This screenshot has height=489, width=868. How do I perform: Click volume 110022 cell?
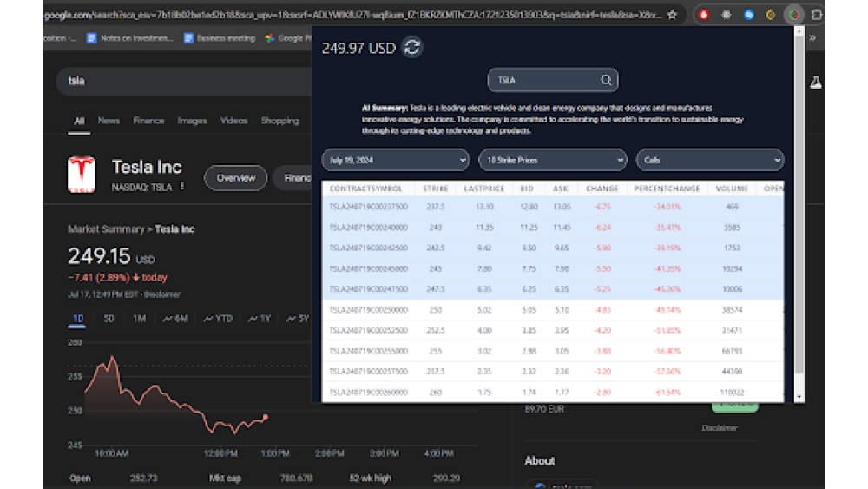(x=732, y=392)
